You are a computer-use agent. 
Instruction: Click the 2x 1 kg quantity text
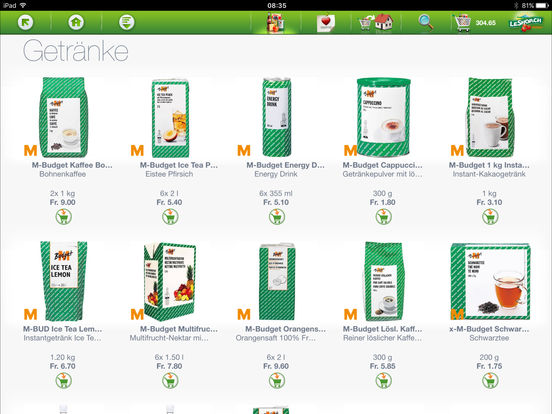click(x=63, y=193)
